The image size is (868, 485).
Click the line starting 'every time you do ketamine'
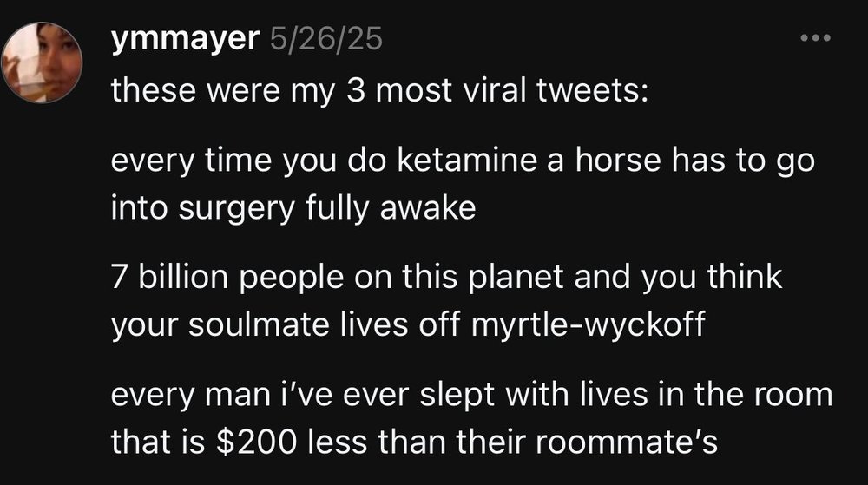point(463,161)
